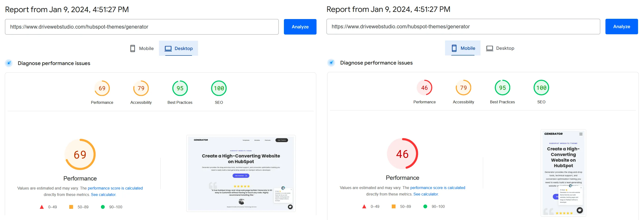Click the Best Practices 95 gauge in right report
644x220 pixels.
point(502,88)
